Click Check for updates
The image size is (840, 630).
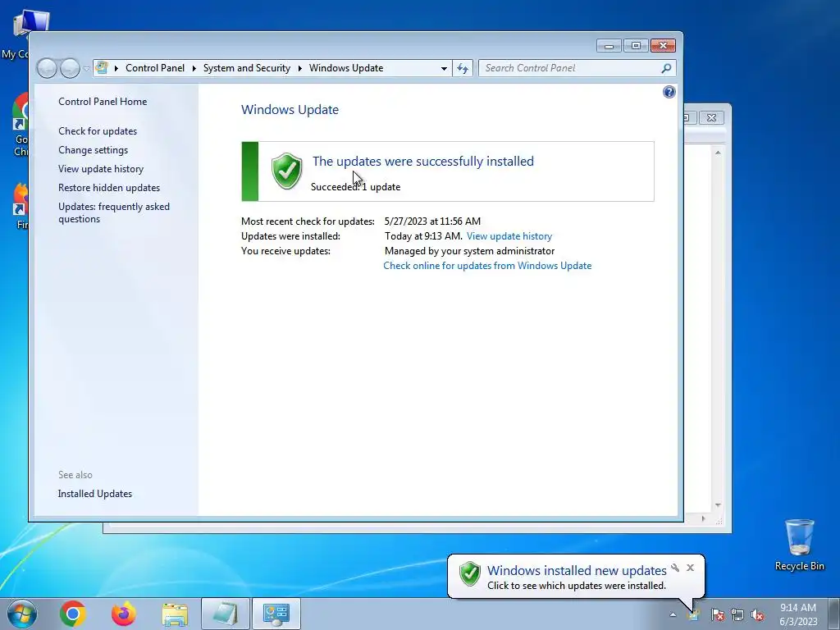tap(98, 130)
